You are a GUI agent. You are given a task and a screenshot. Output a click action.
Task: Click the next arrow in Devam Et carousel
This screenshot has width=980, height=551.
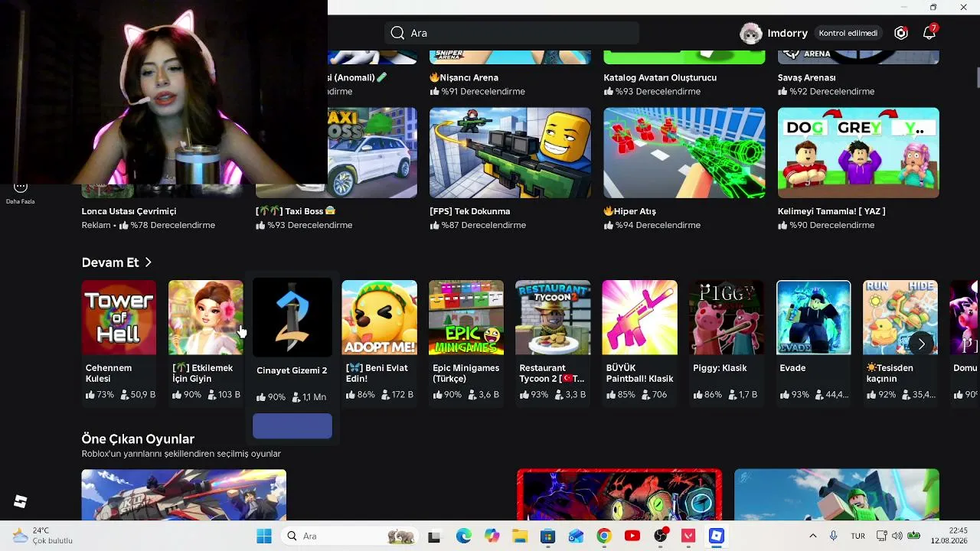921,344
